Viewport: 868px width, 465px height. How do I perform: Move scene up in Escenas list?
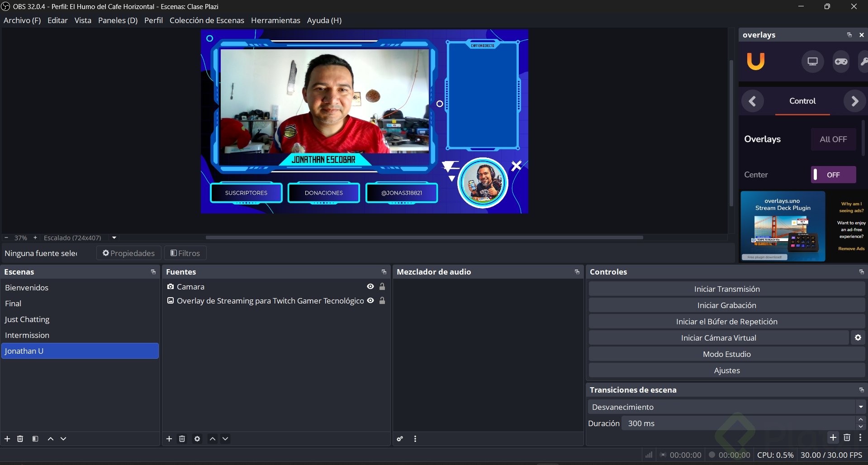click(x=51, y=439)
